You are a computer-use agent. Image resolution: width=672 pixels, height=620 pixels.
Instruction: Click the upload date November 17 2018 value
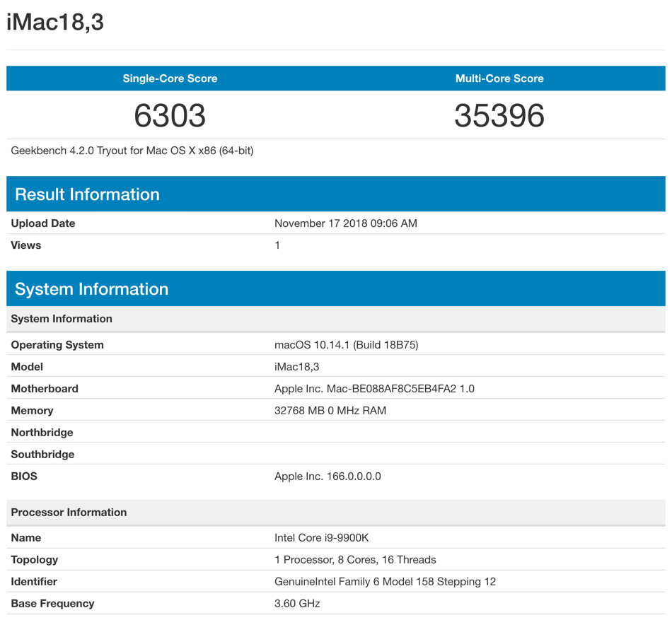345,223
